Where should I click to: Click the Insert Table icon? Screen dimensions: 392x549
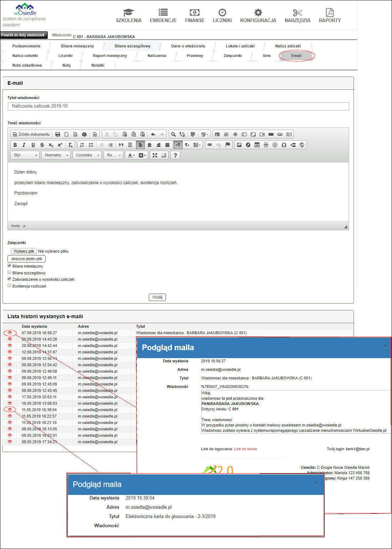tap(257, 145)
